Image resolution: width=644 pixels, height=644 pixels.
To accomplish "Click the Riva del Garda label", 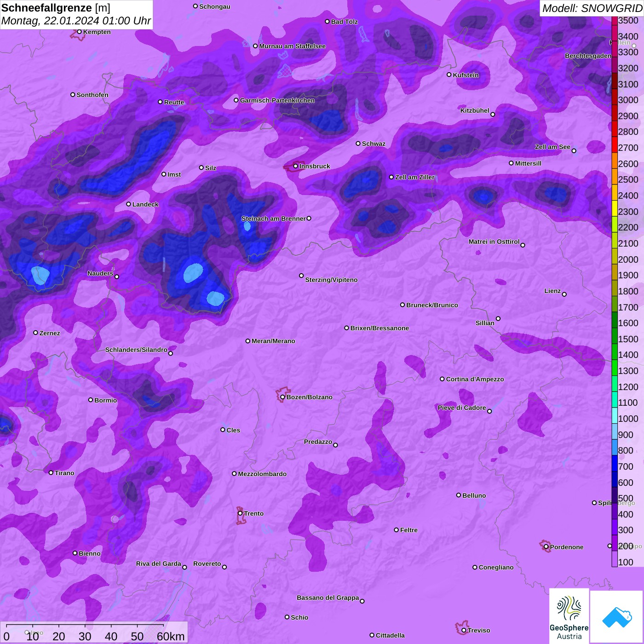I will [159, 563].
